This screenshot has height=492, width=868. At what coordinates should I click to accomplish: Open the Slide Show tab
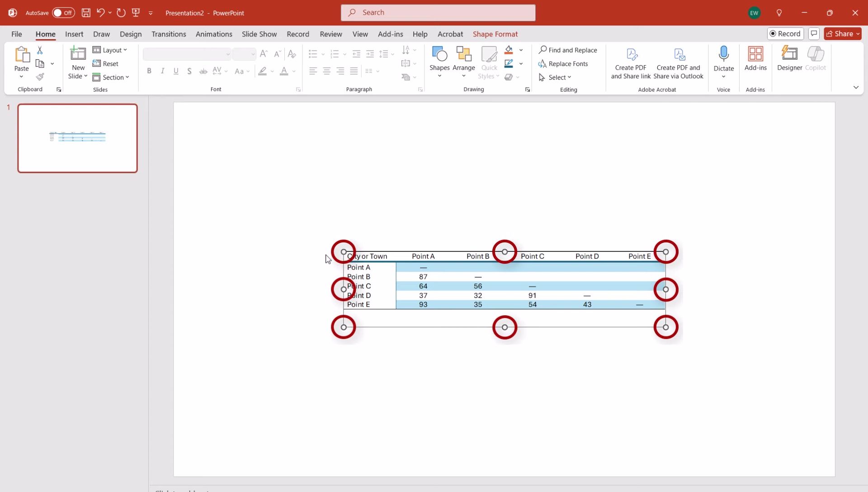259,34
